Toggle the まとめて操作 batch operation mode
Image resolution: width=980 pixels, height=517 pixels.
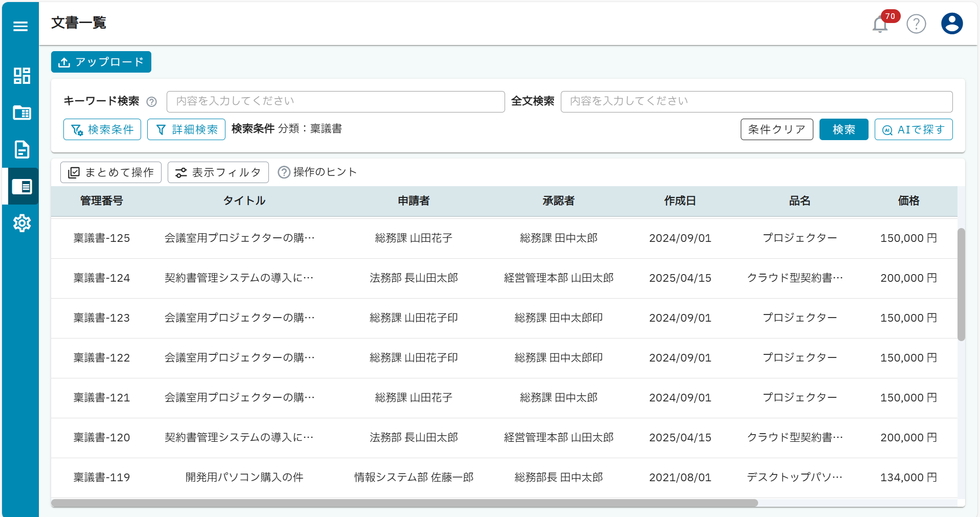click(x=110, y=172)
